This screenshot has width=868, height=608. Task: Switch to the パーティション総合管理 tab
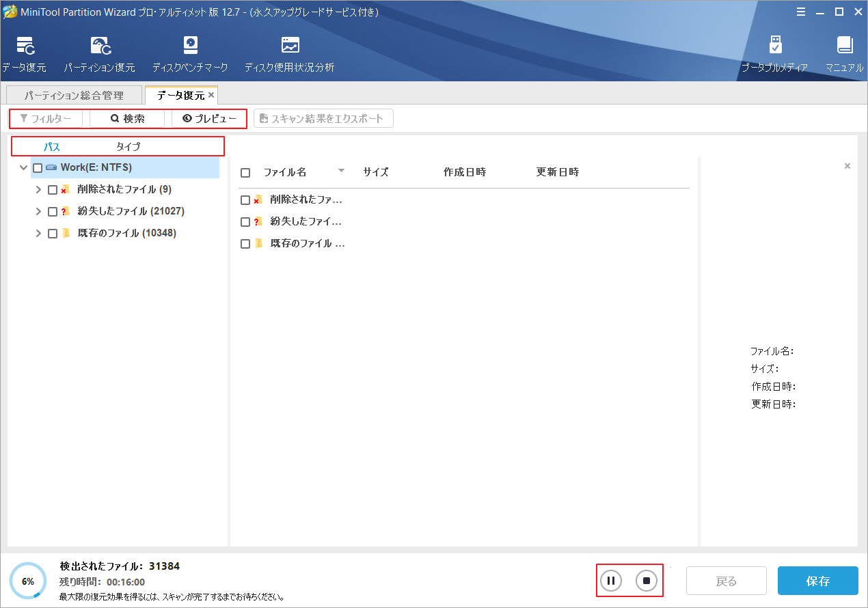tap(74, 94)
